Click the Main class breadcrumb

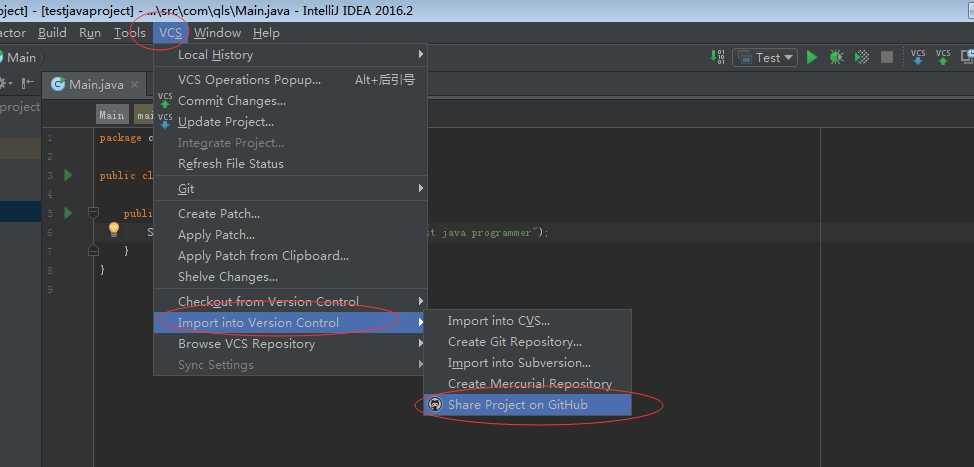click(x=112, y=115)
